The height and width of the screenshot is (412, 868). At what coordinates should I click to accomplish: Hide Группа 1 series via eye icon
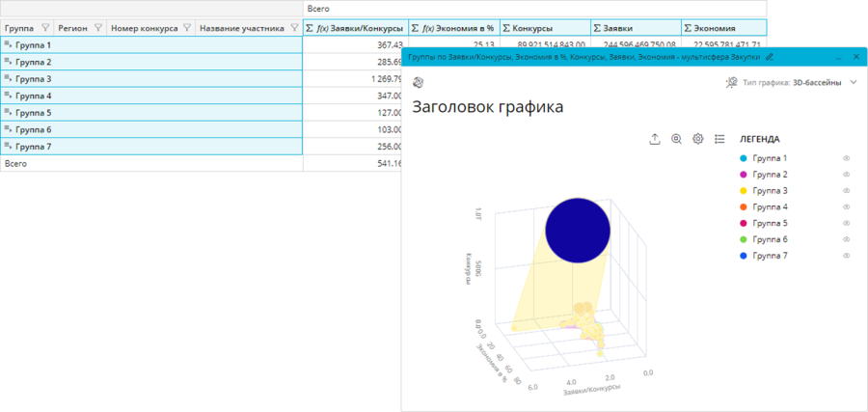pos(846,158)
